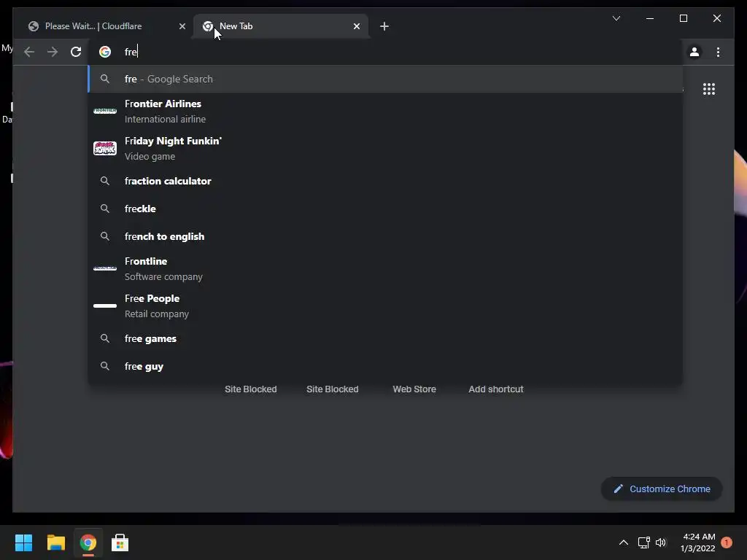Click the search icon beside fraction calculator

tap(105, 181)
